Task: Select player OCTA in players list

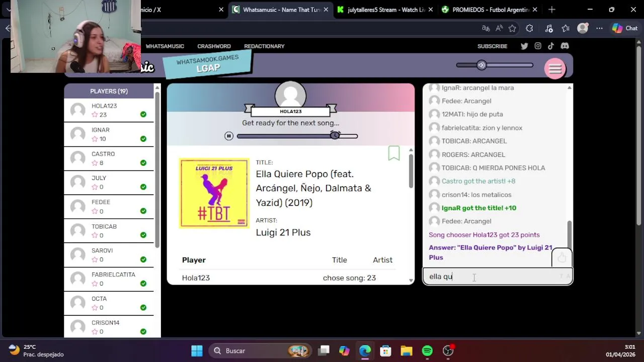Action: pos(109,303)
